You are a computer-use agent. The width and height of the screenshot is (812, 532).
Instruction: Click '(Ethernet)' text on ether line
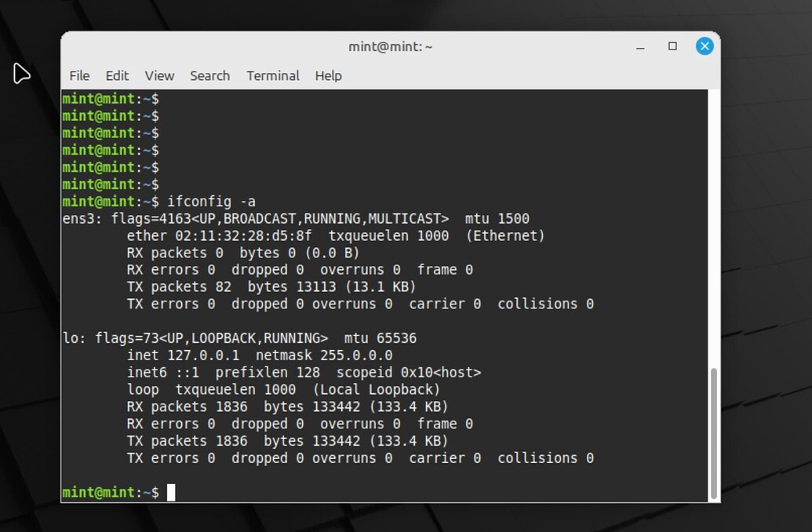pyautogui.click(x=505, y=235)
